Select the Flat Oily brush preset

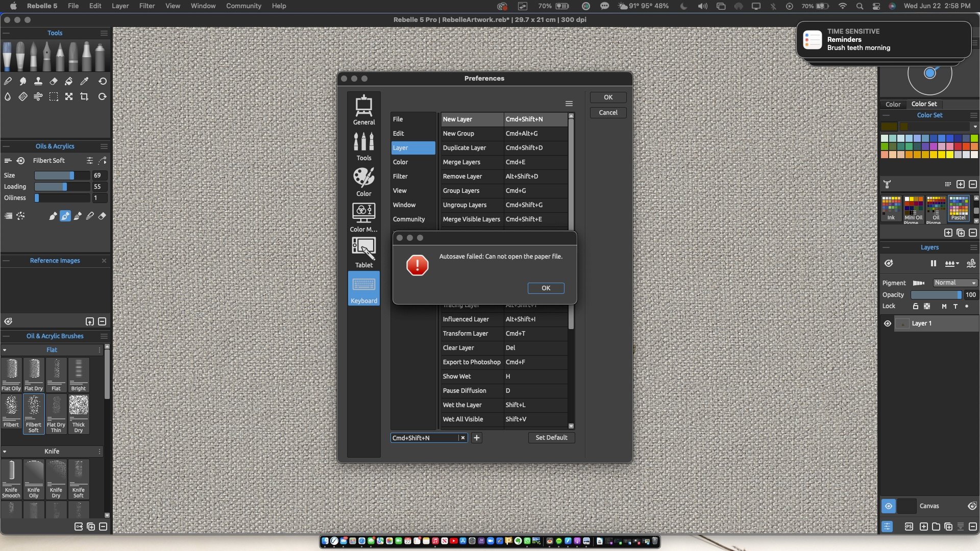[11, 375]
